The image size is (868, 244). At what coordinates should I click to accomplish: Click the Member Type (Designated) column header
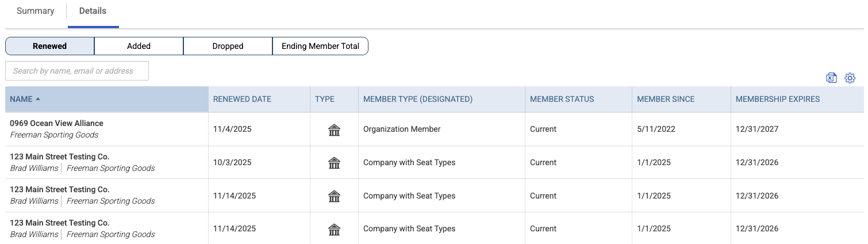point(418,99)
